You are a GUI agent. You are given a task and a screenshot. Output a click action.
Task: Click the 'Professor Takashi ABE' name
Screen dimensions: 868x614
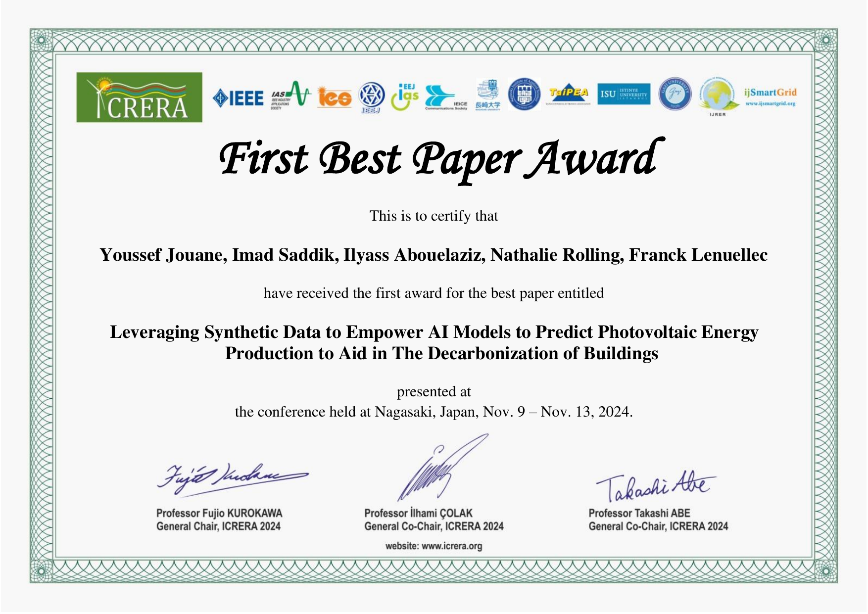639,513
